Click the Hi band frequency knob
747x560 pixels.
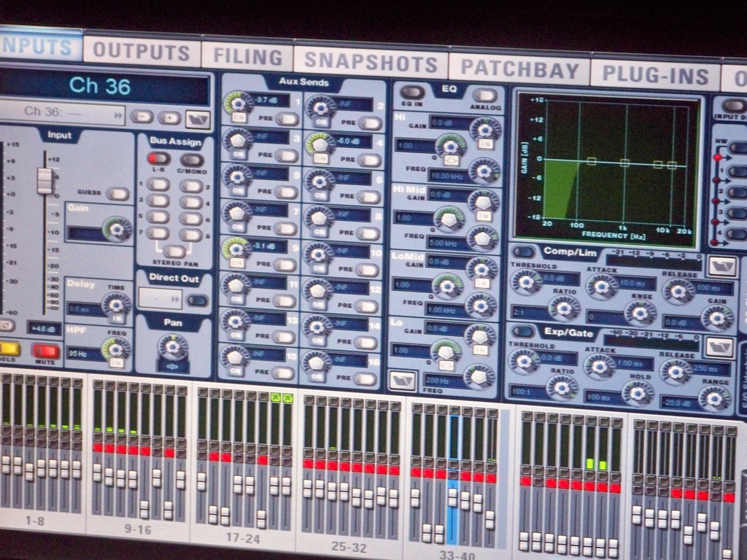point(484,170)
